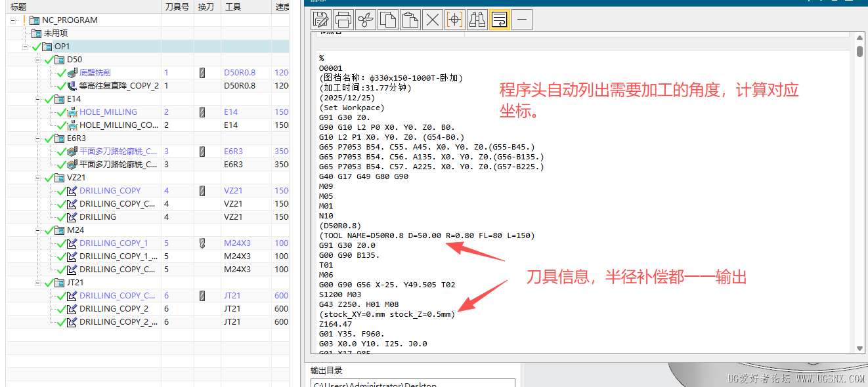868x387 pixels.
Task: Click the 速度 column header
Action: (x=281, y=7)
